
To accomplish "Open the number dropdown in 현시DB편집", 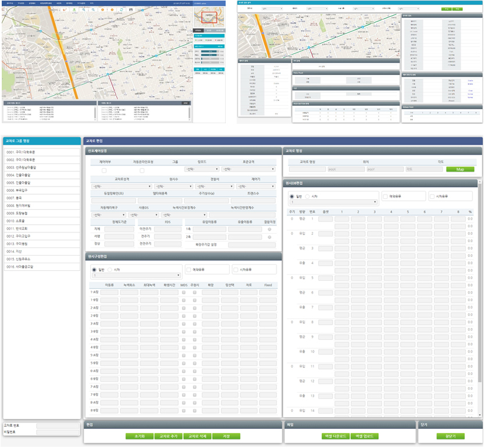I will pos(333,202).
